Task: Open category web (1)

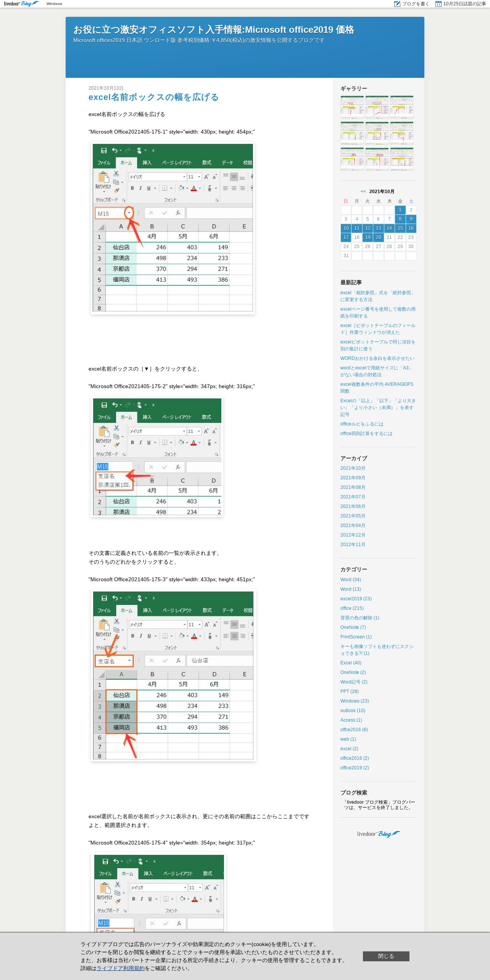Action: tap(348, 739)
